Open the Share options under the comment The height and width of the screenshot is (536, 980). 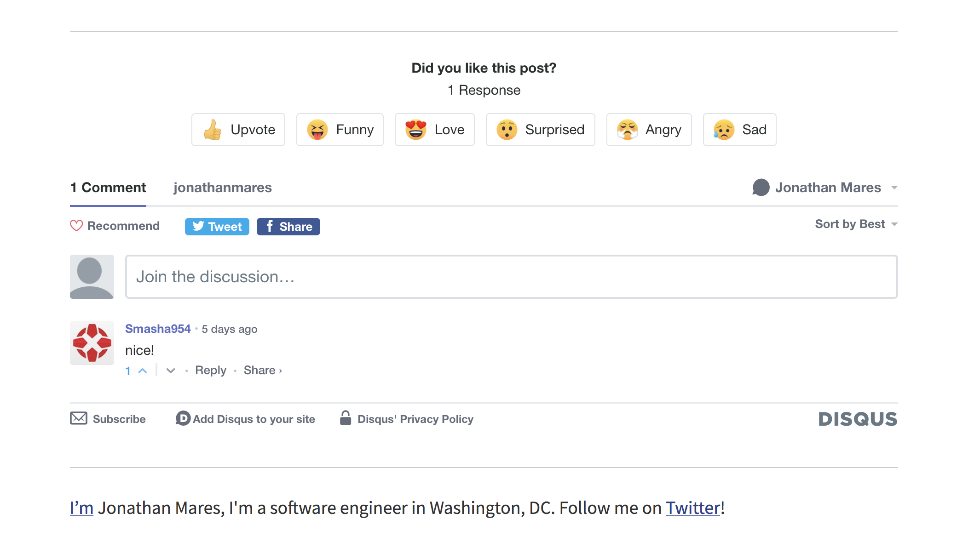click(x=261, y=370)
